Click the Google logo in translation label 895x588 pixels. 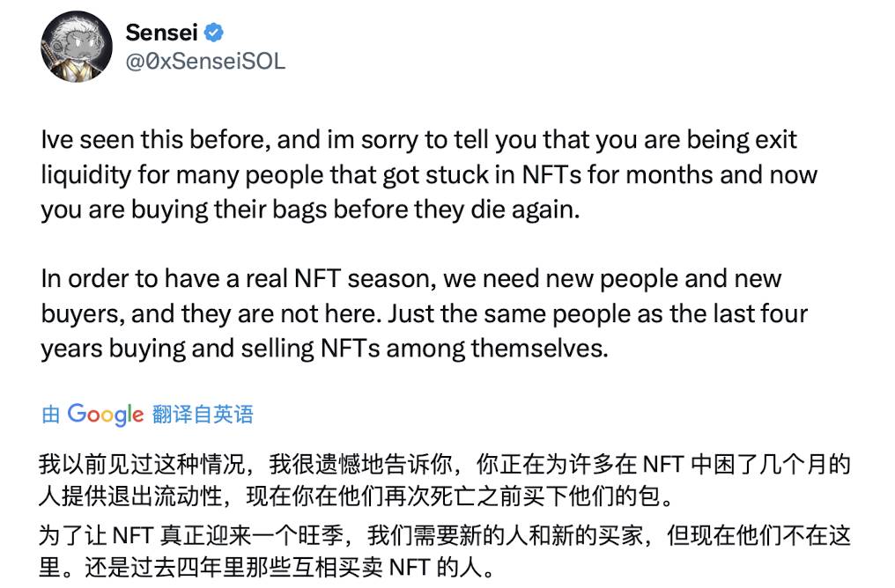pos(105,414)
